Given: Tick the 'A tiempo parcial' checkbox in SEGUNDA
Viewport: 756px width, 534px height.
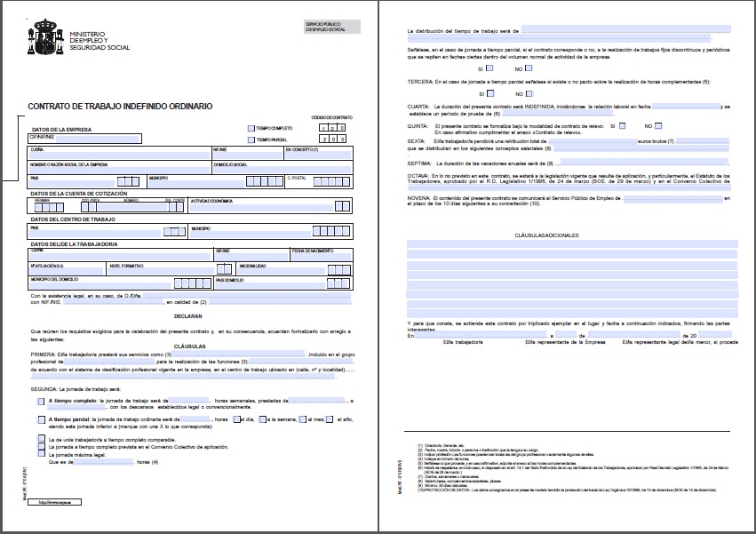Looking at the screenshot, I should [42, 419].
